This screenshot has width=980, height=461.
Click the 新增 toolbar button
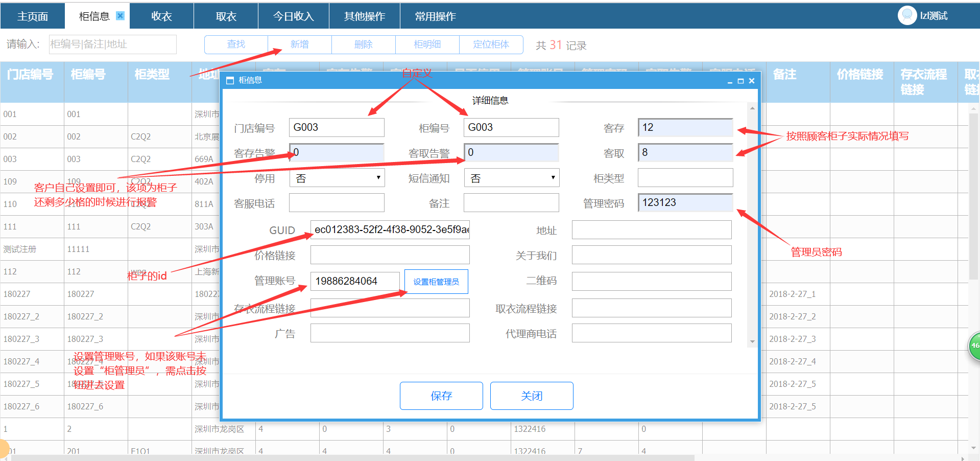300,44
